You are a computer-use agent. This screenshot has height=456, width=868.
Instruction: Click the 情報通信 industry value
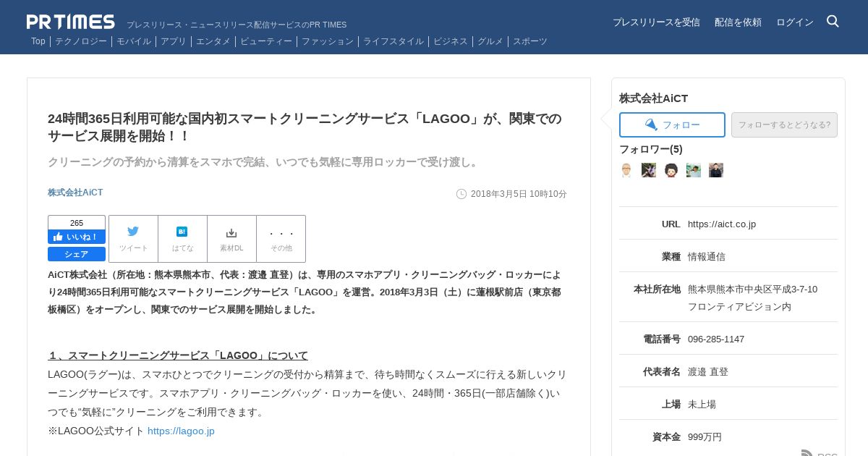click(707, 256)
